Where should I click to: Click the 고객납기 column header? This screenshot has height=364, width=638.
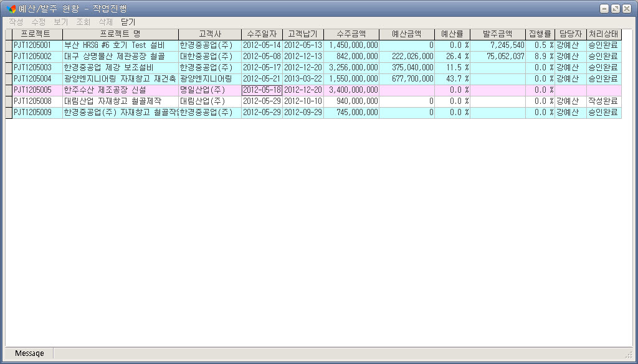[x=303, y=34]
